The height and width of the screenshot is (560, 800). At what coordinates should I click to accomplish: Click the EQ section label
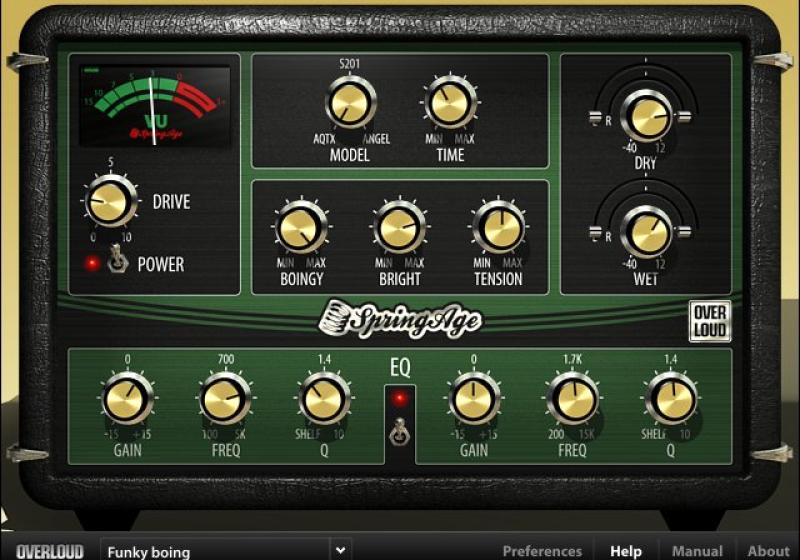pos(400,367)
